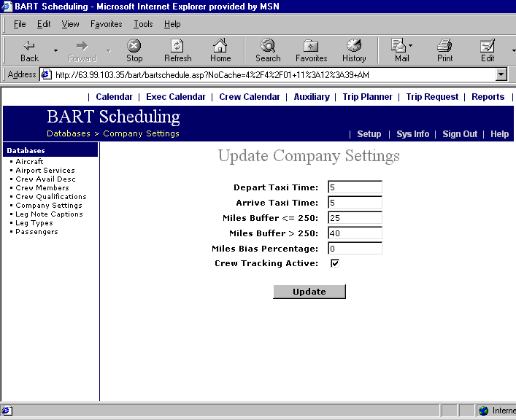Image resolution: width=516 pixels, height=420 pixels.
Task: Open the Calendar link
Action: pos(114,97)
